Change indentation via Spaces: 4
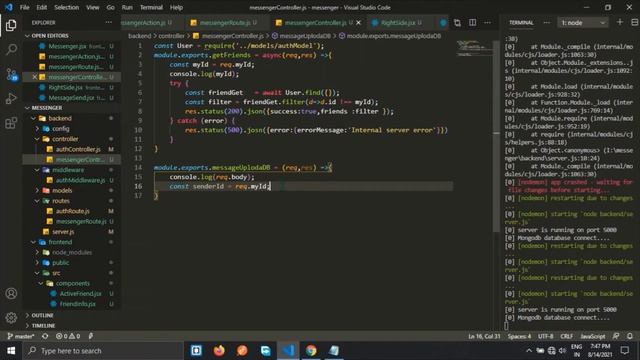 [519, 336]
